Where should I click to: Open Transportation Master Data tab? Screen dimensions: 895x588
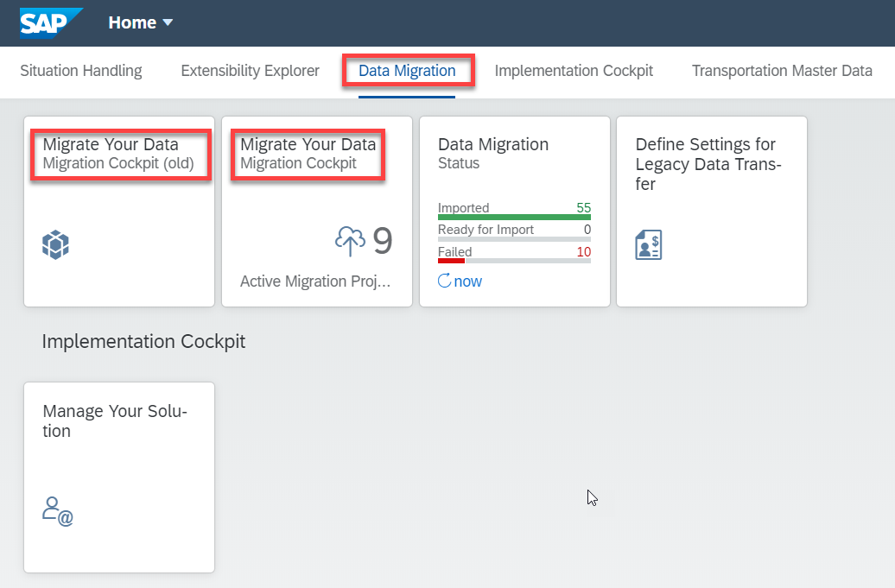point(782,71)
